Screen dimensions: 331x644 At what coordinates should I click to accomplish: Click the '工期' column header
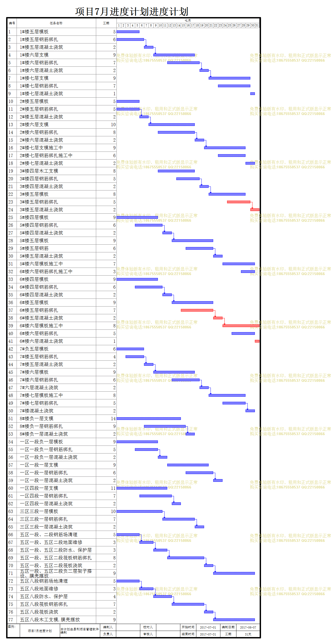tap(106, 23)
